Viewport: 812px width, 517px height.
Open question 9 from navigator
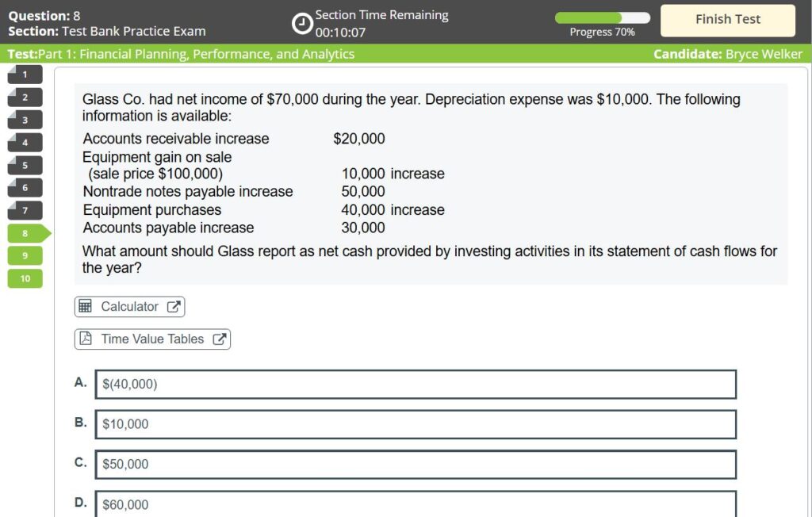[25, 255]
